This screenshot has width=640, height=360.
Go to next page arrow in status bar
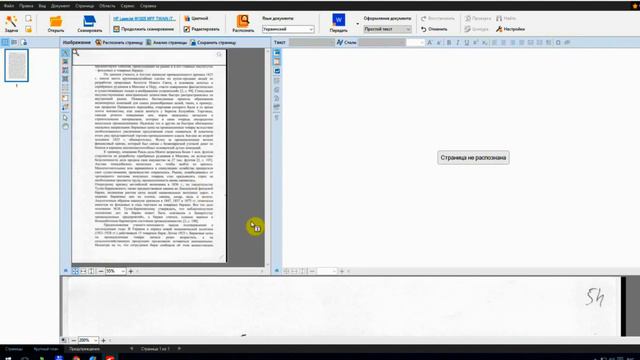[x=179, y=349]
